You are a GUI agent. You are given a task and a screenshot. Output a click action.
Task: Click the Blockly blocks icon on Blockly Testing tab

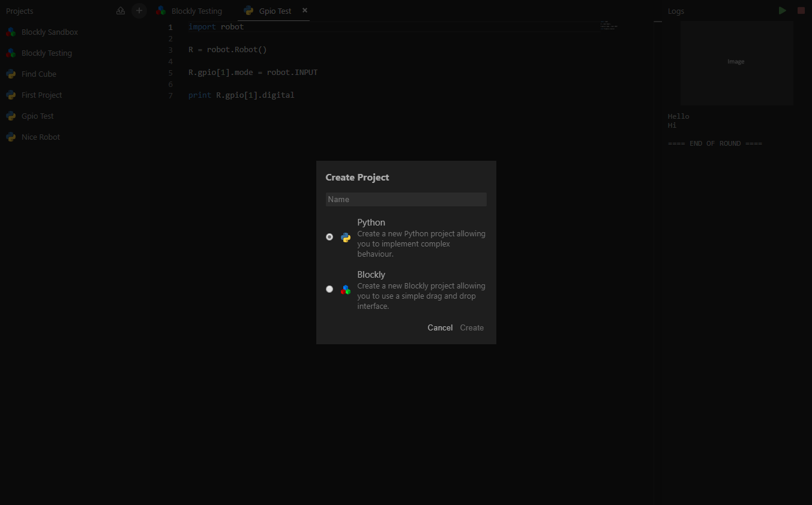(160, 10)
